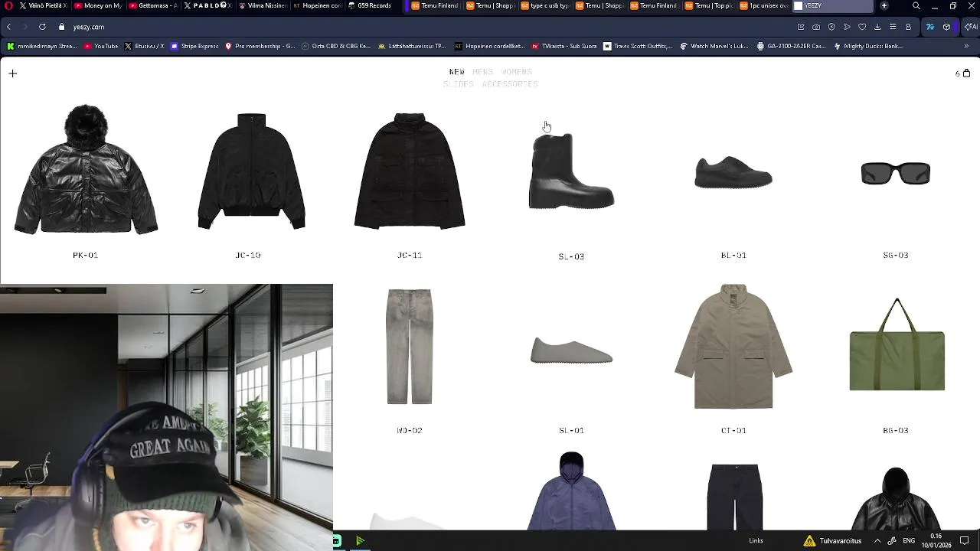This screenshot has height=551, width=980.
Task: Open SG-03 sunglasses product
Action: (896, 174)
